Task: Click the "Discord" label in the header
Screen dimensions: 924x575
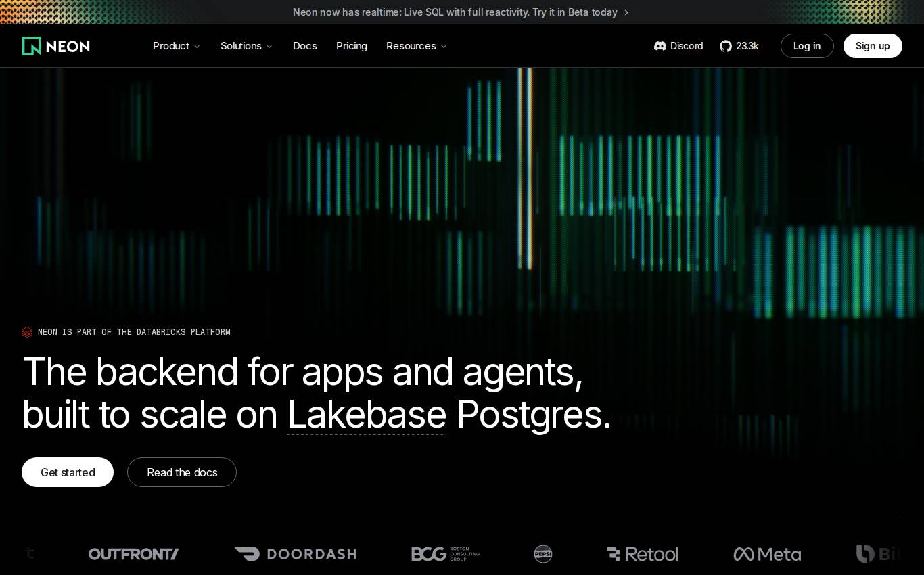Action: [687, 46]
